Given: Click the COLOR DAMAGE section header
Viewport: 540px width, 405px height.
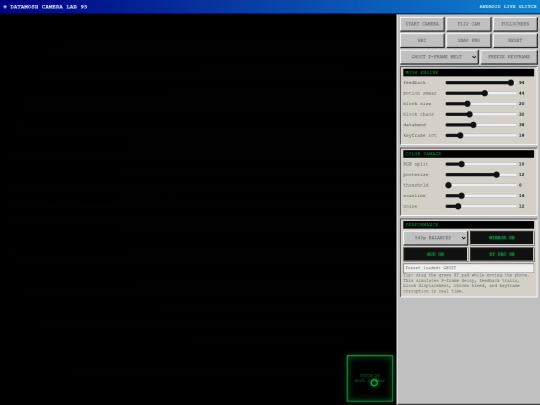Looking at the screenshot, I should pyautogui.click(x=468, y=154).
